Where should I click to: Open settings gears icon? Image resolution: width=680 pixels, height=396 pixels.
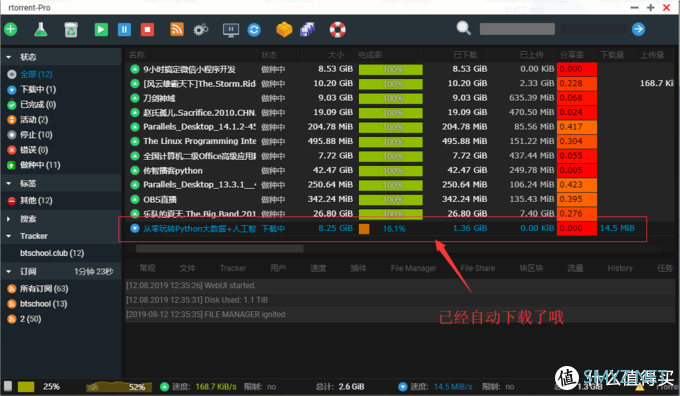(201, 29)
